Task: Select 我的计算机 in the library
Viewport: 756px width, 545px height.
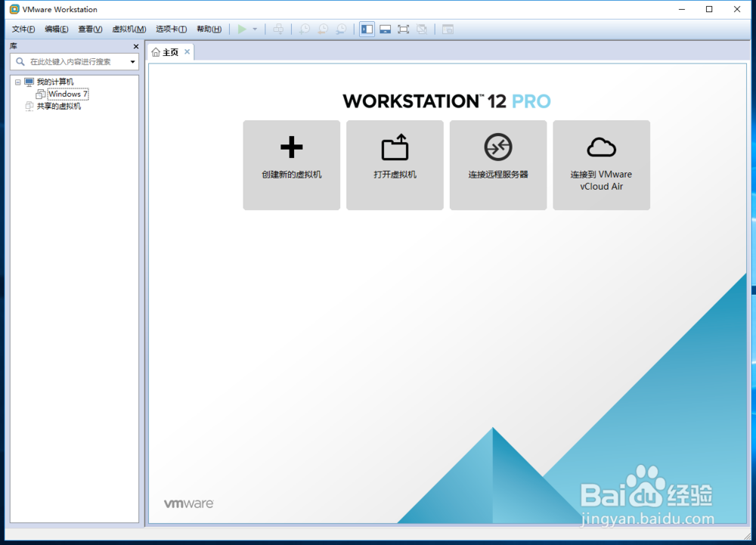Action: coord(55,82)
